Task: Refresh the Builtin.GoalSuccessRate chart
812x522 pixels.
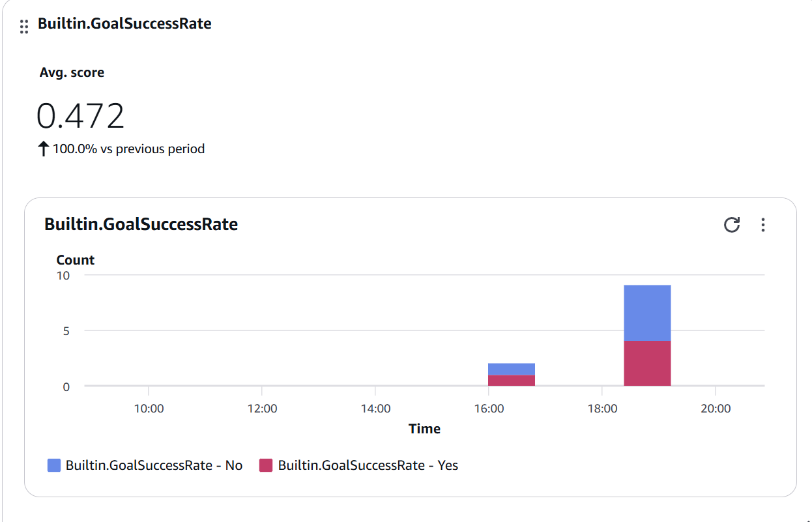Action: [732, 225]
